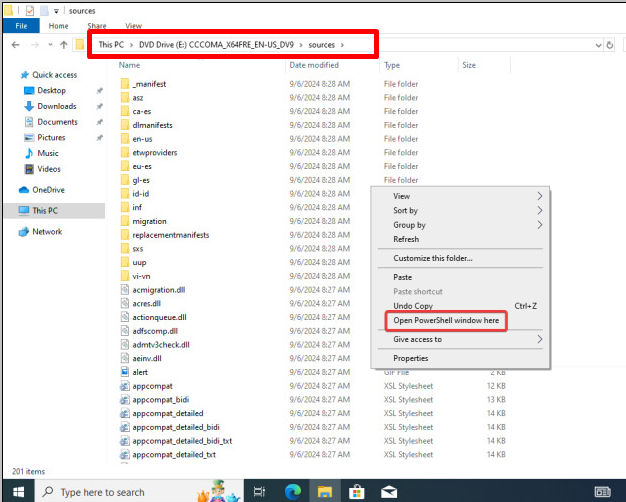Click the Forward navigation arrow
626x502 pixels.
pyautogui.click(x=35, y=45)
